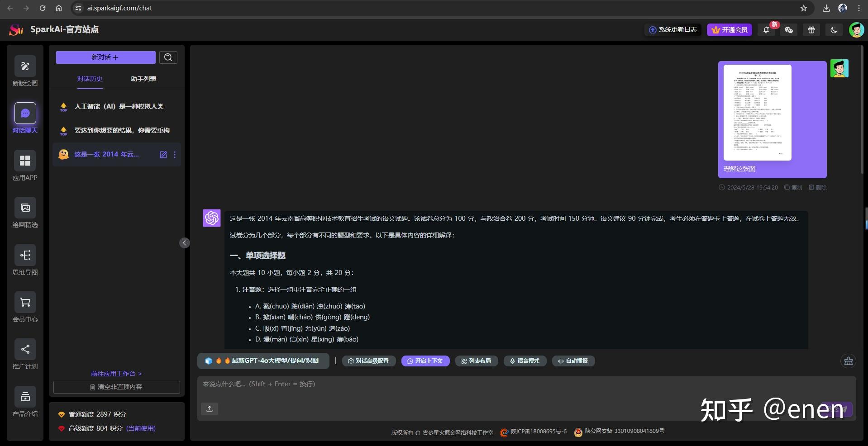Viewport: 868px width, 446px height.
Task: Open 应用APP in the sidebar
Action: click(25, 161)
